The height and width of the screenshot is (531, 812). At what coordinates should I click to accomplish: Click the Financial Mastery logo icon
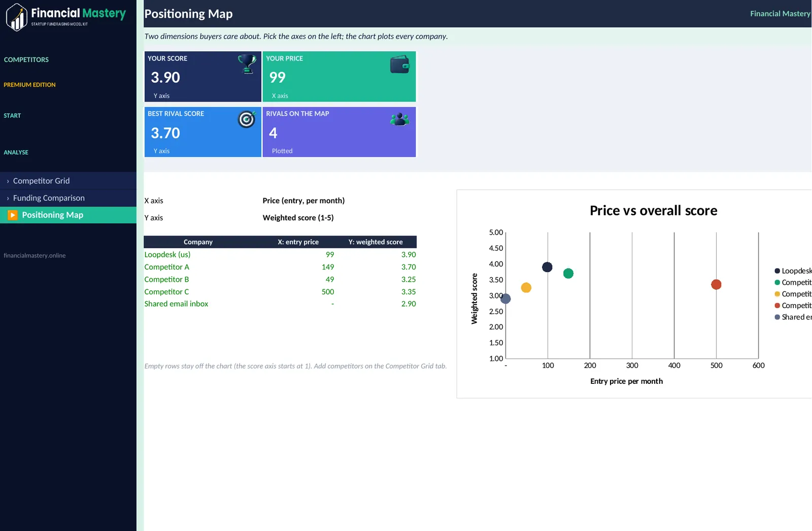[17, 17]
